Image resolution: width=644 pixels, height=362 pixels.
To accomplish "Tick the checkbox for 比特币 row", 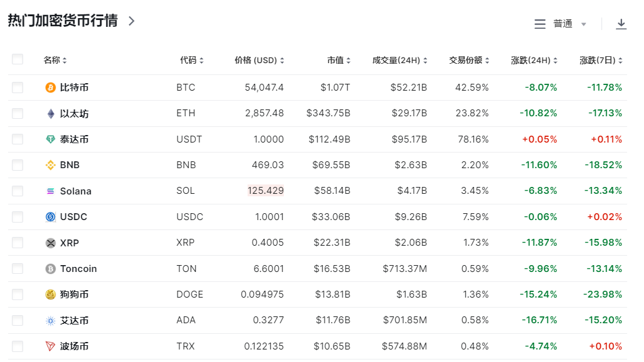I will pyautogui.click(x=18, y=88).
